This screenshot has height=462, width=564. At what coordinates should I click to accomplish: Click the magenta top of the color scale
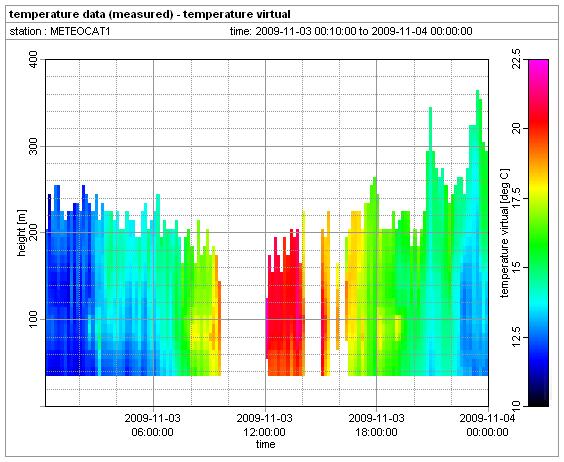tap(538, 67)
